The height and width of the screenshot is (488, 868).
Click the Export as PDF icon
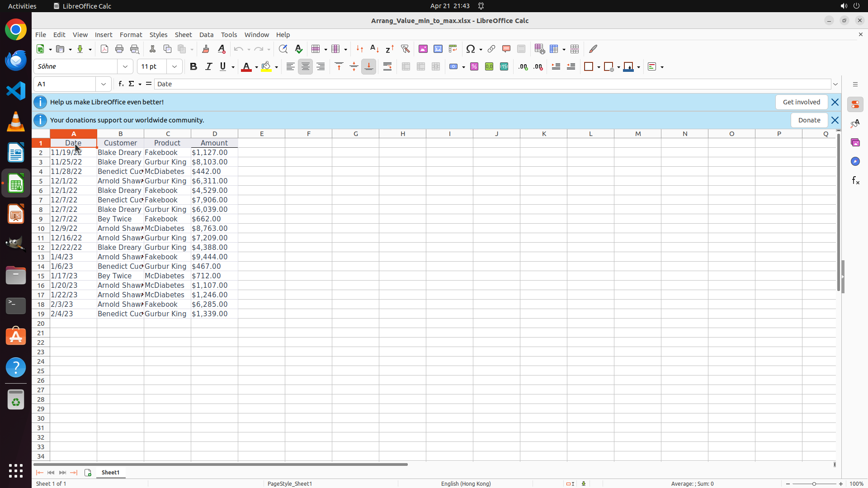[x=104, y=49]
